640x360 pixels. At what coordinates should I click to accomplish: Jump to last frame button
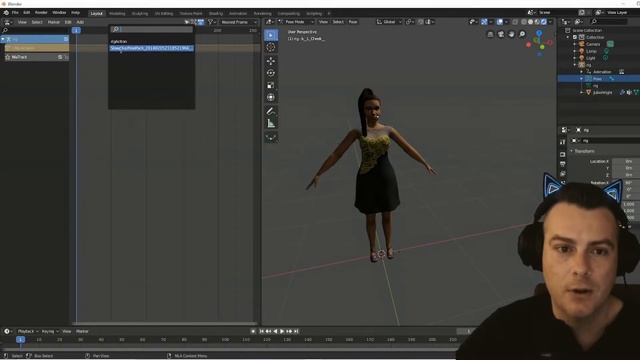pyautogui.click(x=296, y=331)
